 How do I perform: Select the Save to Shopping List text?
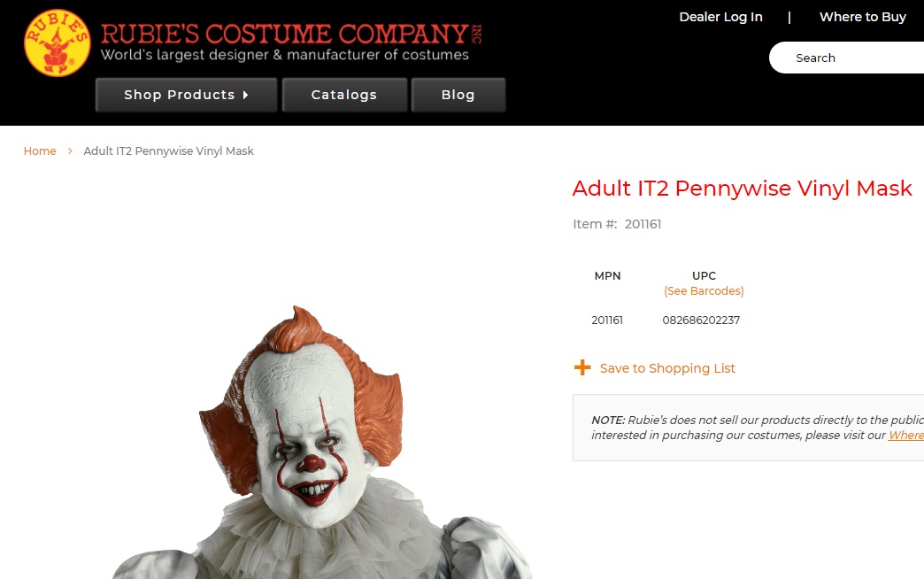[667, 368]
